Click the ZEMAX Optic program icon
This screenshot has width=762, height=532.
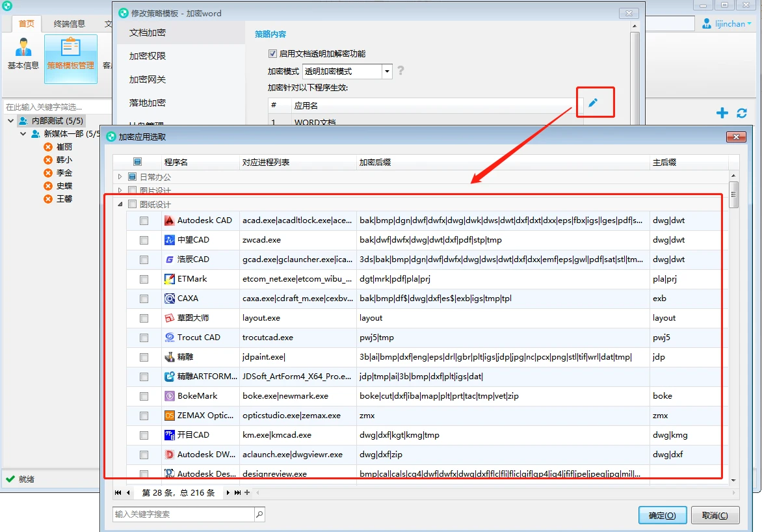(169, 416)
